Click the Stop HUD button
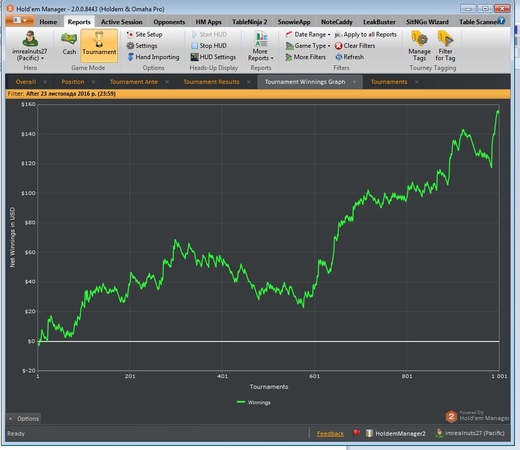The image size is (520, 450). (209, 46)
